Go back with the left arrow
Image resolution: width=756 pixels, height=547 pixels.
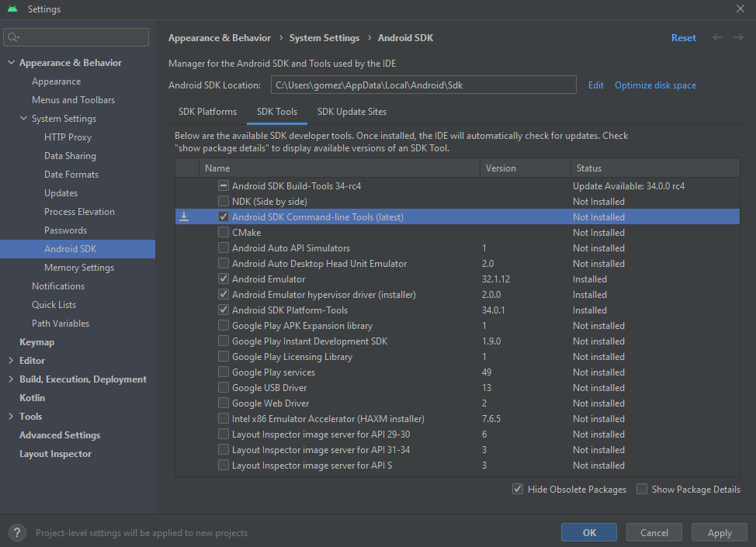pos(717,37)
